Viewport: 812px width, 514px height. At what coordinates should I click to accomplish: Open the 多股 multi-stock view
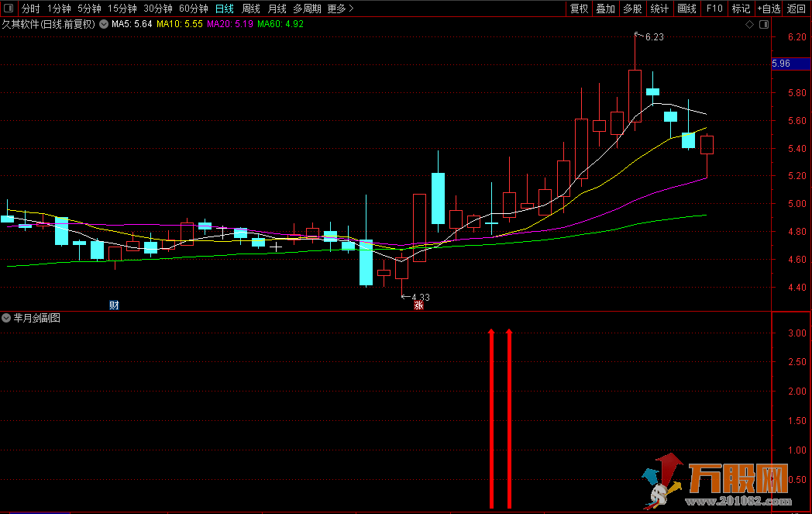(x=632, y=9)
